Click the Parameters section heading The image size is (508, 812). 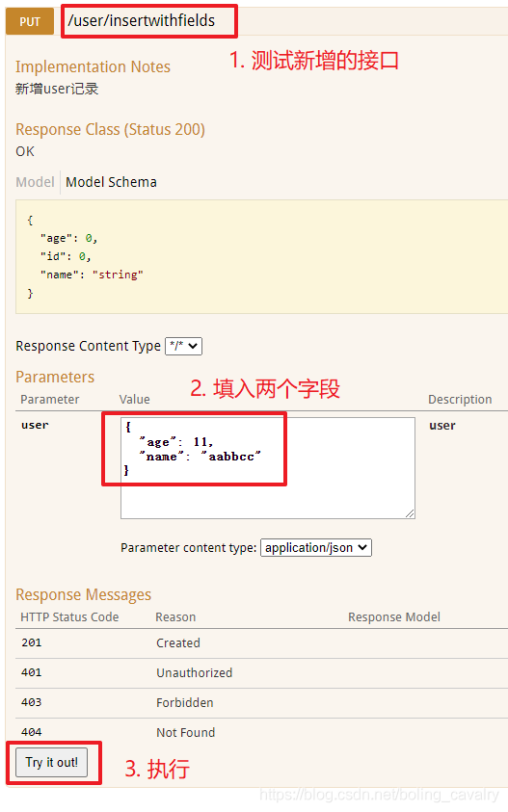(55, 377)
